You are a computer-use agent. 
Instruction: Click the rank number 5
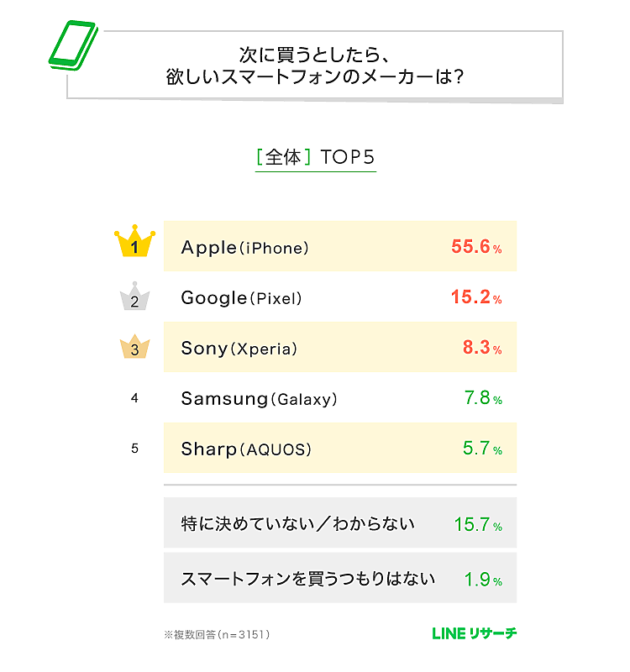coord(134,449)
